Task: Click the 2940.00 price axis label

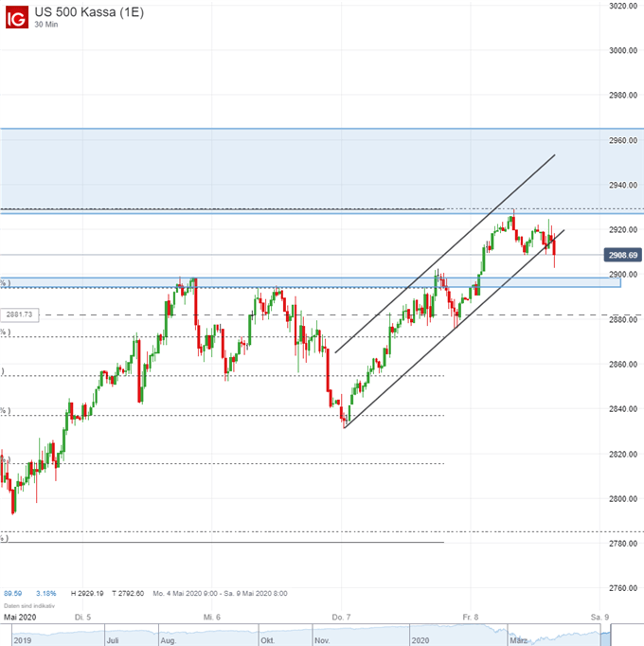Action: [x=623, y=185]
